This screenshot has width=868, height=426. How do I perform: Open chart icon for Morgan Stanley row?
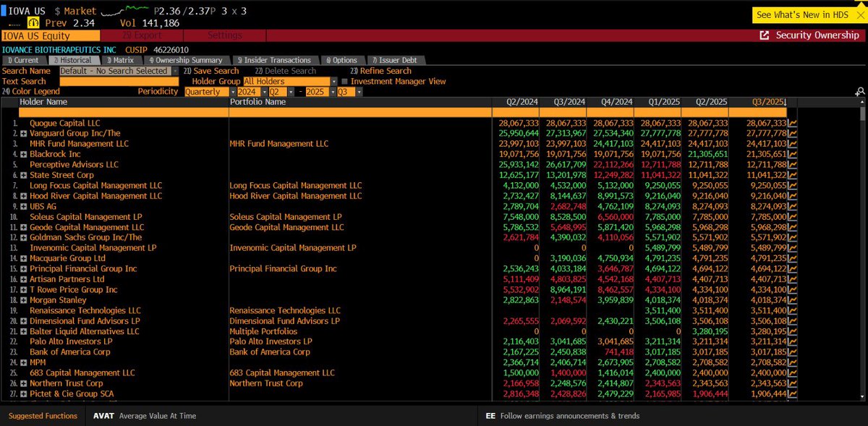(x=792, y=299)
